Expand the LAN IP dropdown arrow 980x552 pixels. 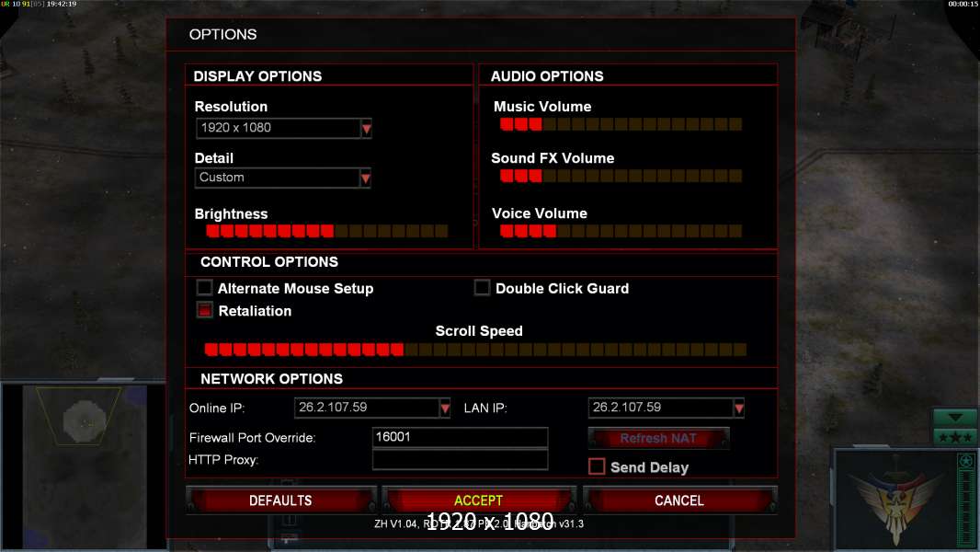pos(739,408)
